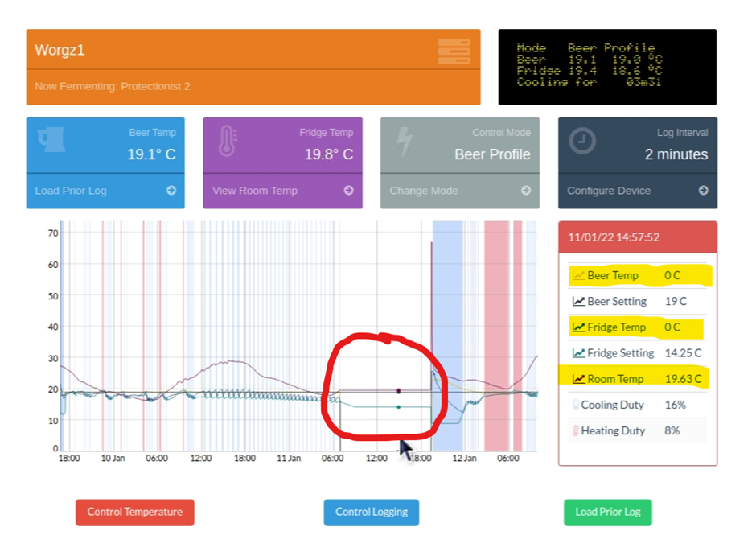Viewport: 756px width, 560px height.
Task: Click the chart line icon next to Room Temp
Action: 578,379
